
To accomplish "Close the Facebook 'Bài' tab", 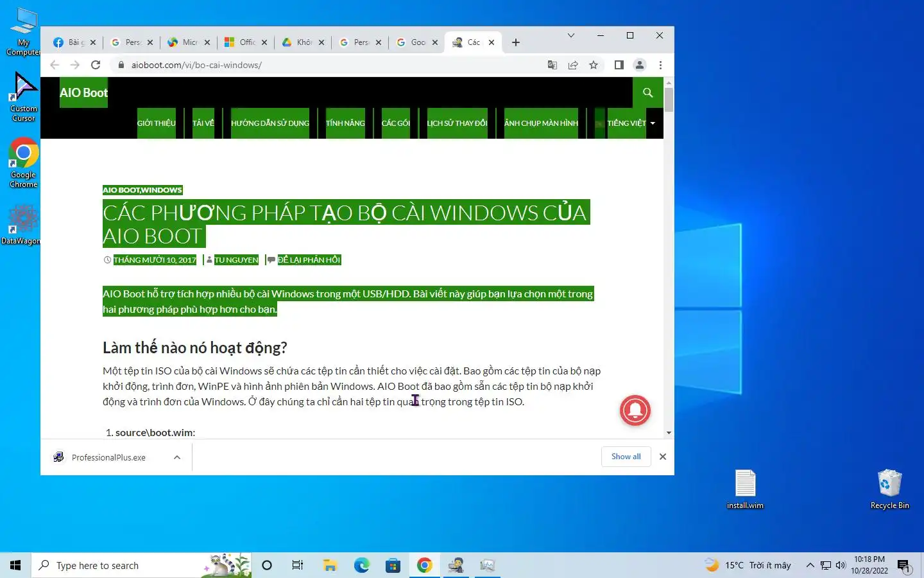I will [93, 42].
